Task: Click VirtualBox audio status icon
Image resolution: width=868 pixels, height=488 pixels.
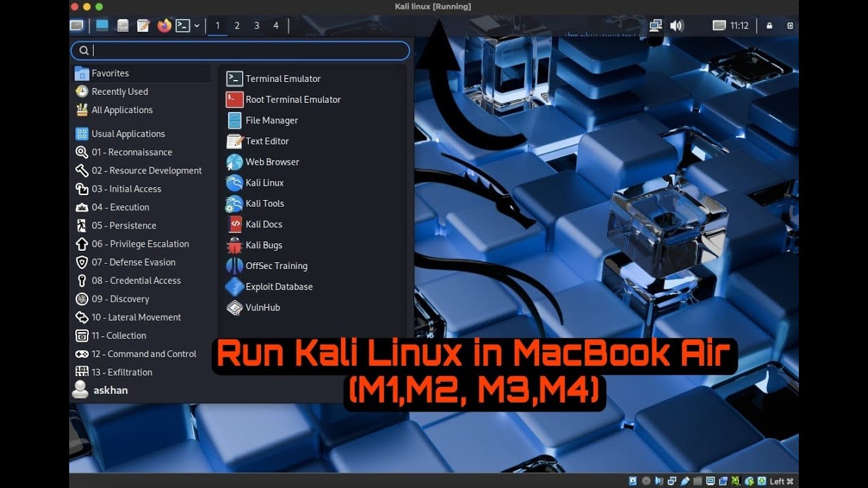Action: pos(659,481)
